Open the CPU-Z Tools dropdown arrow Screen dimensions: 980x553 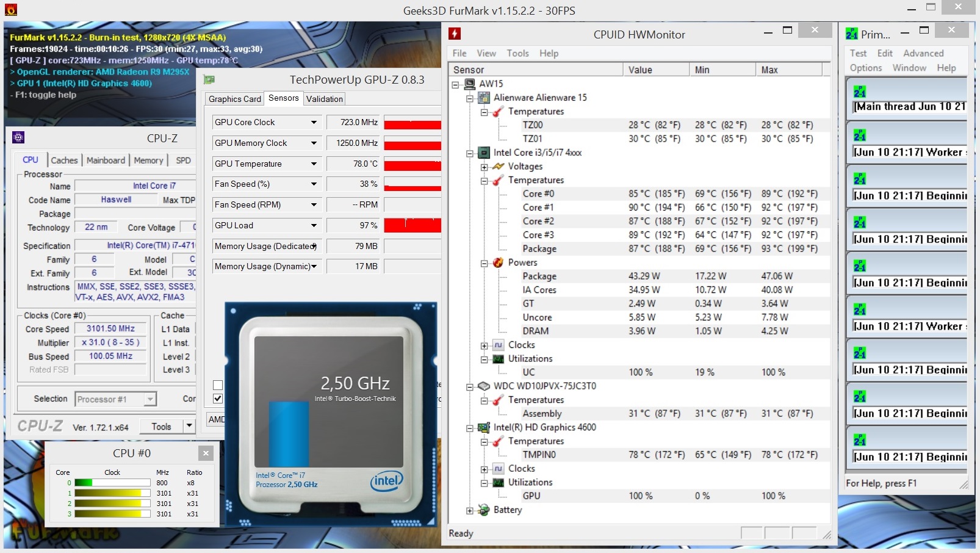pos(189,426)
